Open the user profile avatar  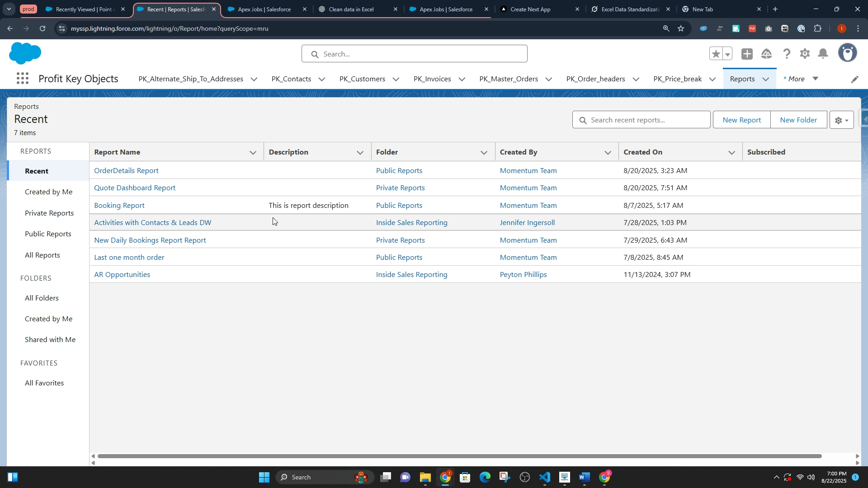(x=847, y=53)
